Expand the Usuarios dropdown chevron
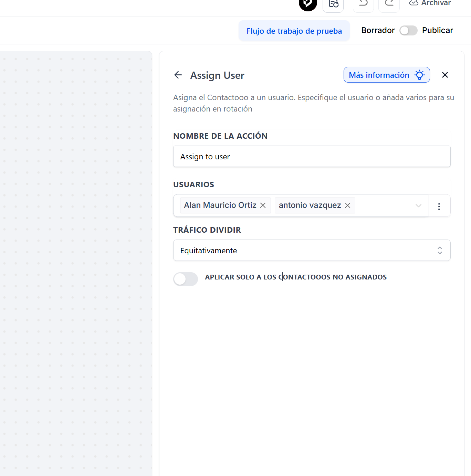The image size is (471, 476). (x=418, y=206)
